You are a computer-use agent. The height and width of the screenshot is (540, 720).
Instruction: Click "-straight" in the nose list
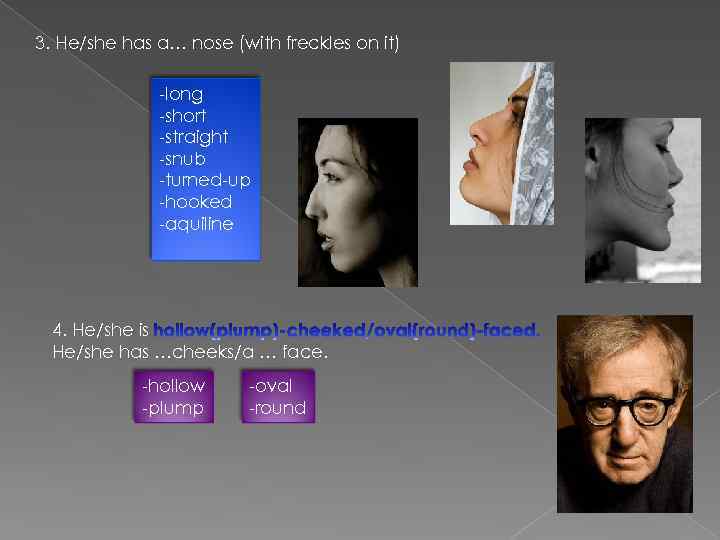[193, 137]
